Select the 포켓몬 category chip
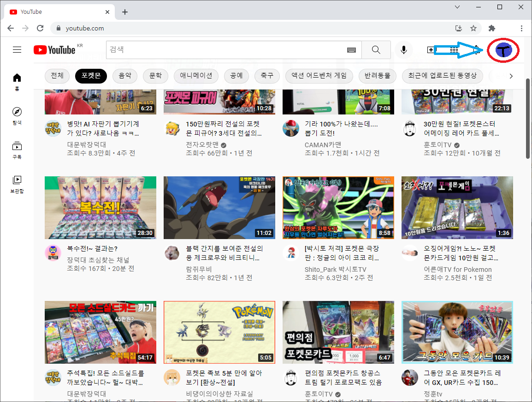The image size is (532, 402). 91,76
